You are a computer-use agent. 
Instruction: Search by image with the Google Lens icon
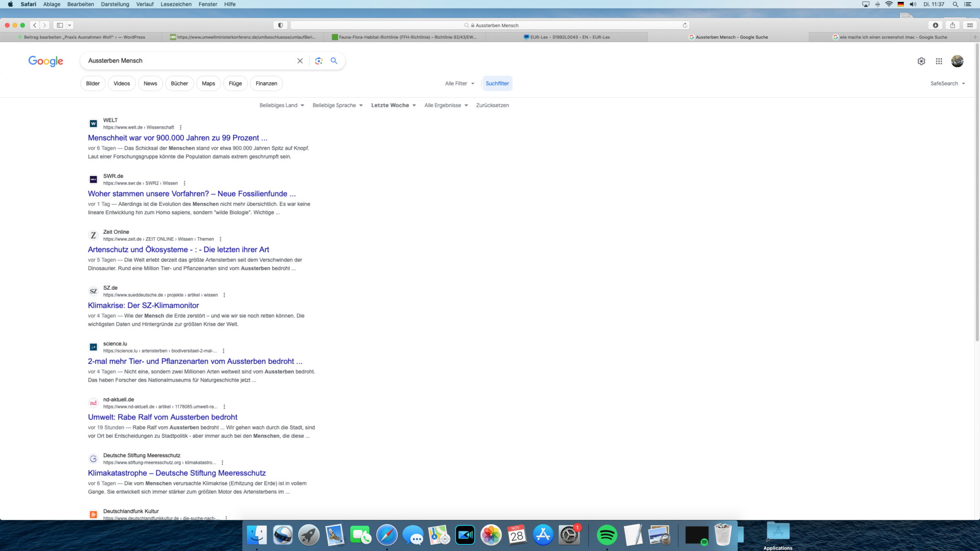pos(319,61)
